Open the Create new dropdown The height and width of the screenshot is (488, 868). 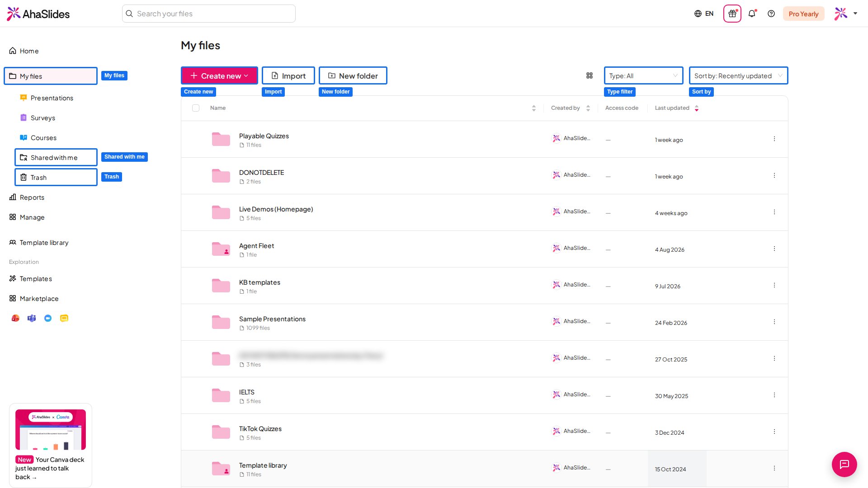[x=219, y=75]
